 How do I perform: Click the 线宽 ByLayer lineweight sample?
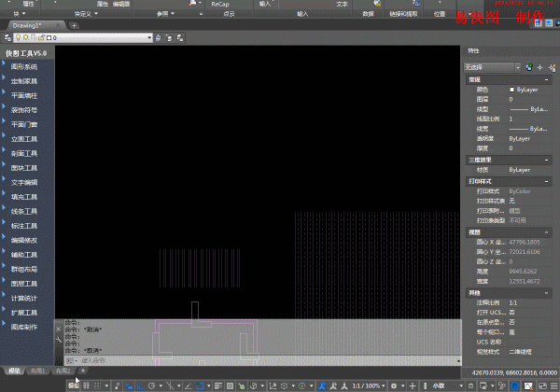(519, 129)
